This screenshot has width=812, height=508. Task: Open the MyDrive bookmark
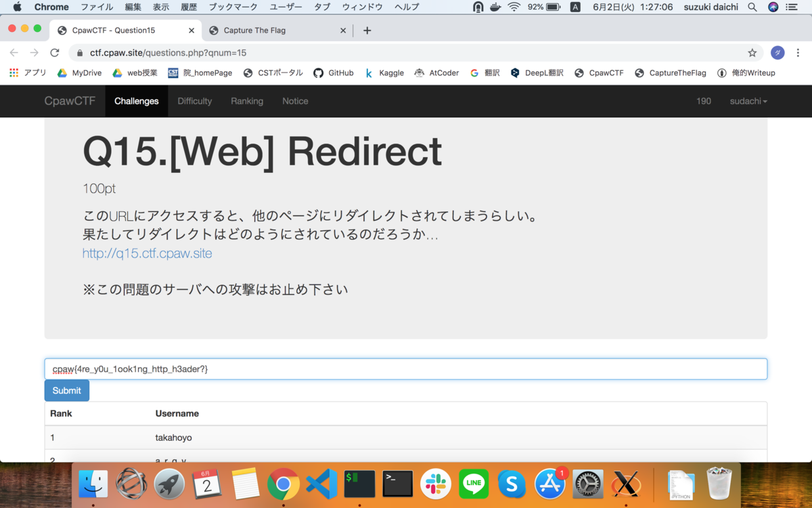coord(79,73)
